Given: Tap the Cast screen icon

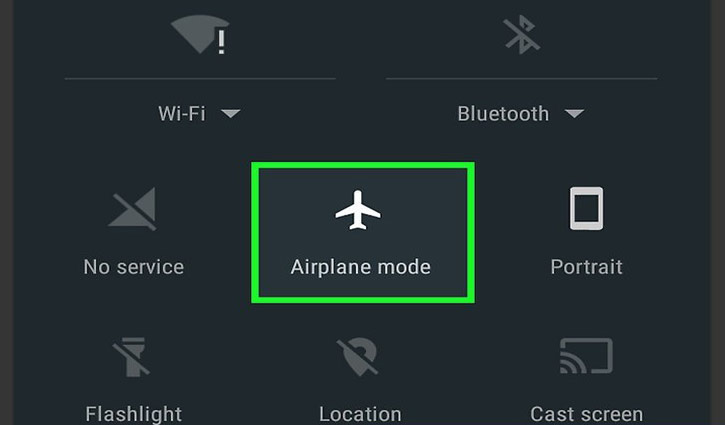Looking at the screenshot, I should coord(586,356).
